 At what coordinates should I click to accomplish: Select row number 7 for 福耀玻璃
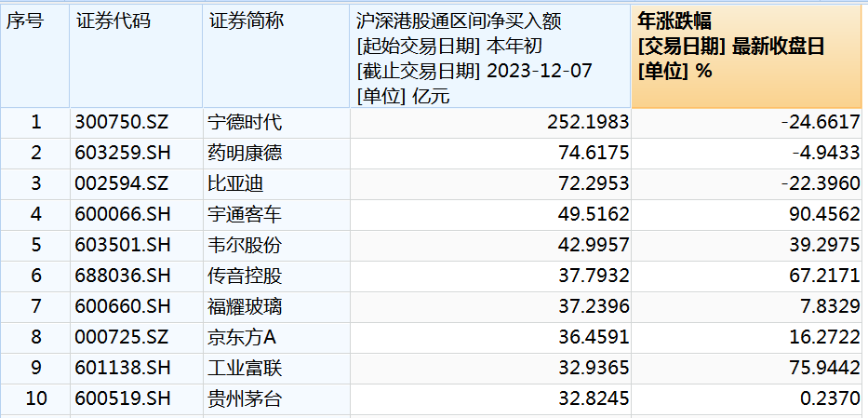pos(36,306)
